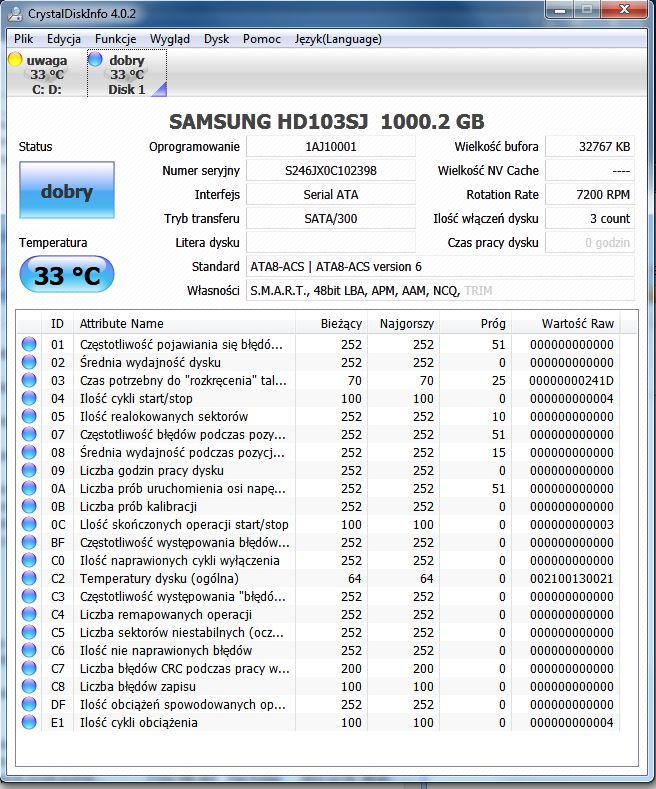Click the Standard field ATA8-ACS

[x=440, y=266]
